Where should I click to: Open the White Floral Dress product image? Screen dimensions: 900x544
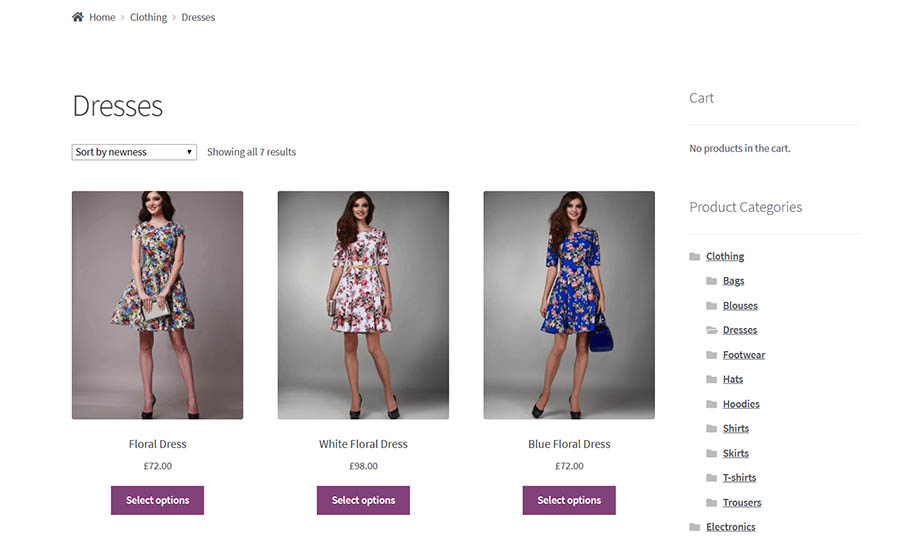363,305
